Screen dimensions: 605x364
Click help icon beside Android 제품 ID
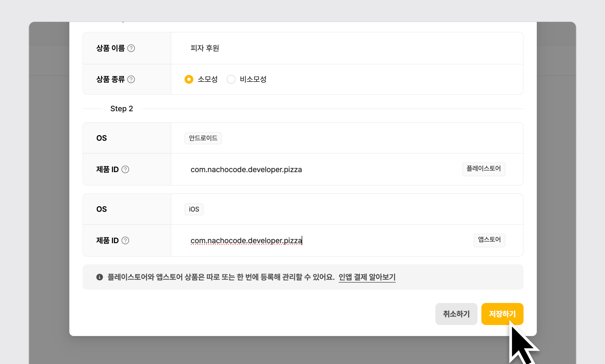click(x=125, y=170)
